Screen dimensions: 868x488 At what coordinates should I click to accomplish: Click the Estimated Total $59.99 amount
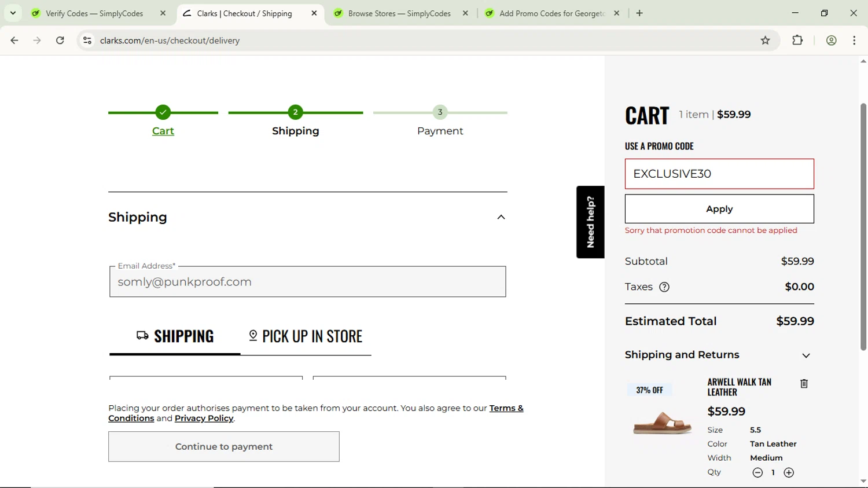(795, 321)
